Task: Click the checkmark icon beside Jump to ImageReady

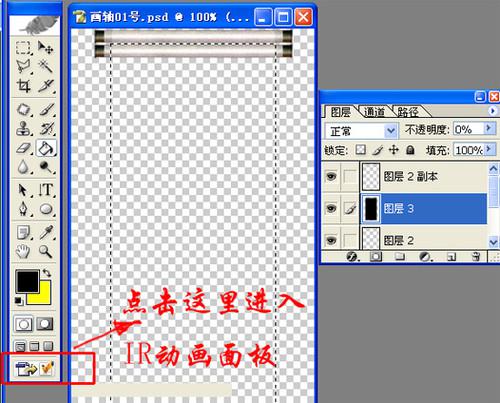Action: [x=46, y=368]
